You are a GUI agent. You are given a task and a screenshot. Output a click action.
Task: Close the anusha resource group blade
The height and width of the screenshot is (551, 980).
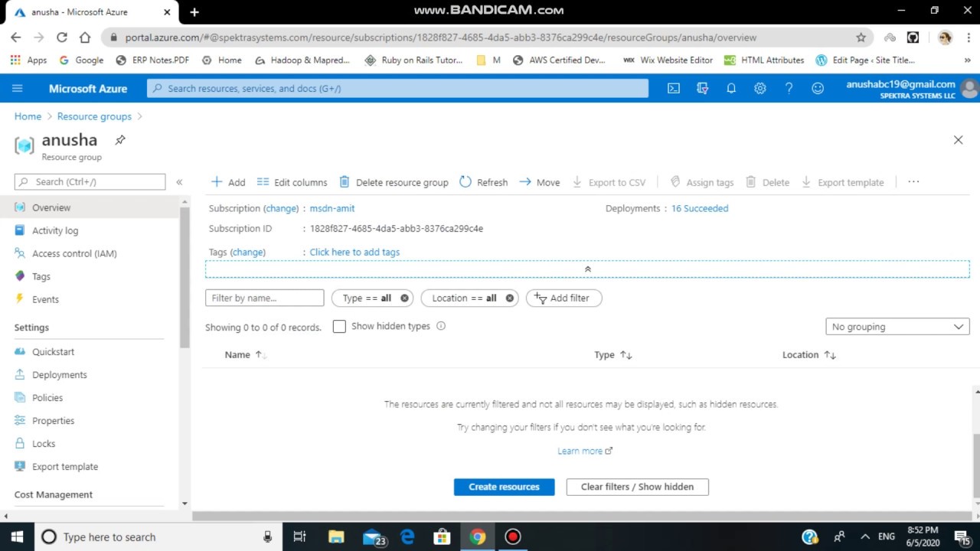pos(958,140)
